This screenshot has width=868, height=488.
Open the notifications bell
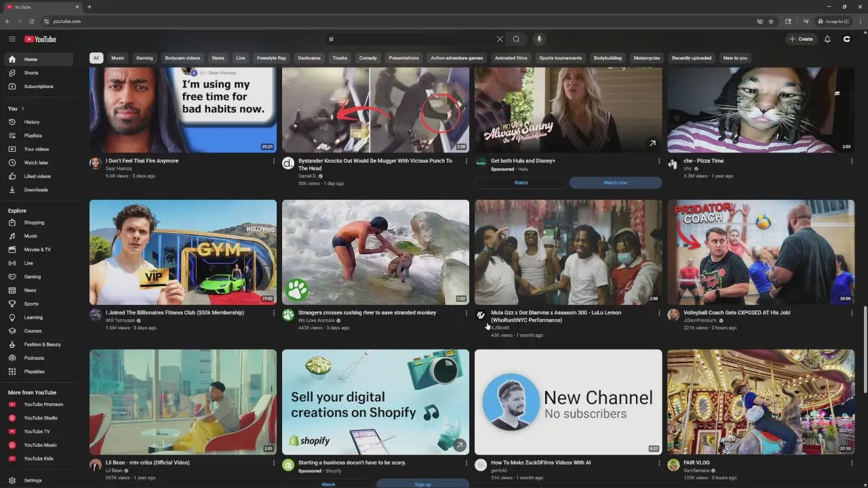(827, 39)
